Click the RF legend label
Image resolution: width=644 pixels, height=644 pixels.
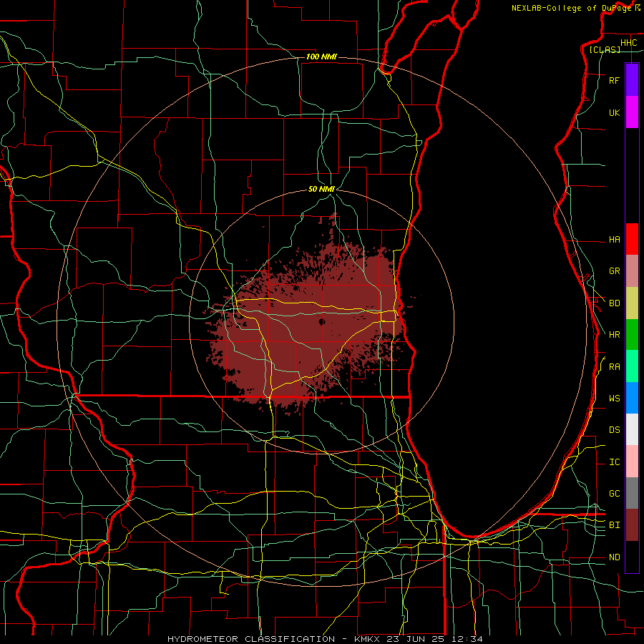coord(614,80)
